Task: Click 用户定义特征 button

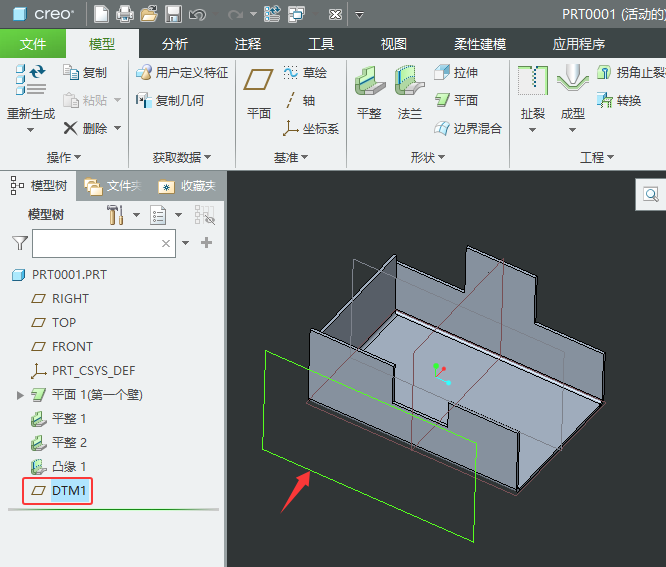Action: click(x=182, y=73)
